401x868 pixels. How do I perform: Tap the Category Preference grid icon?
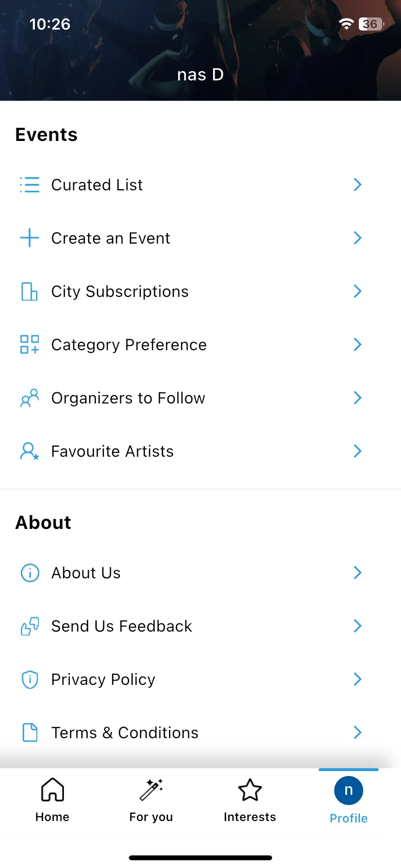30,344
